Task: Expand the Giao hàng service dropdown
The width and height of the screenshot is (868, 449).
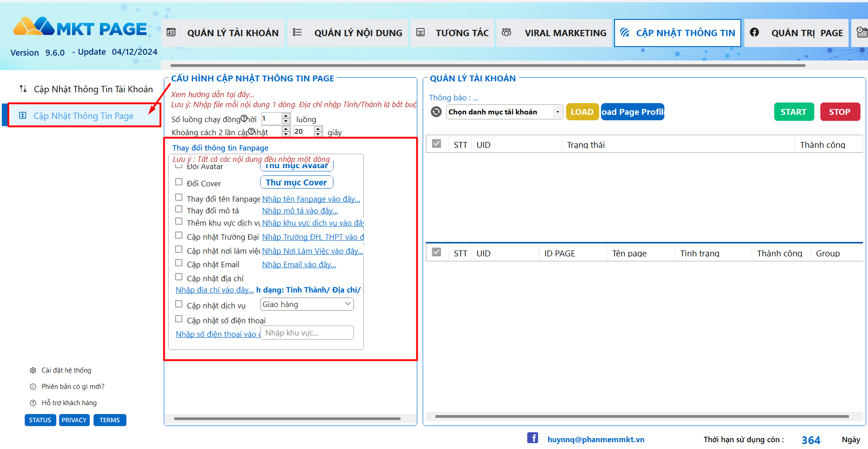Action: point(307,304)
